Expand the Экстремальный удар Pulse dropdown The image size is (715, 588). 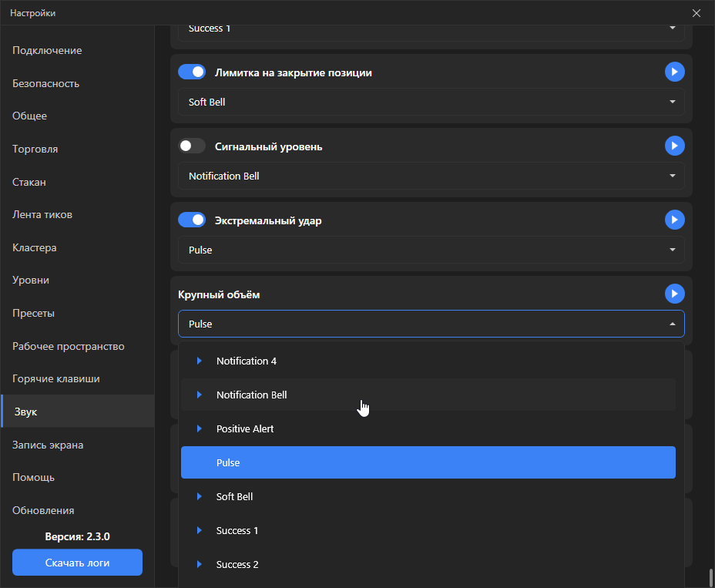point(431,250)
